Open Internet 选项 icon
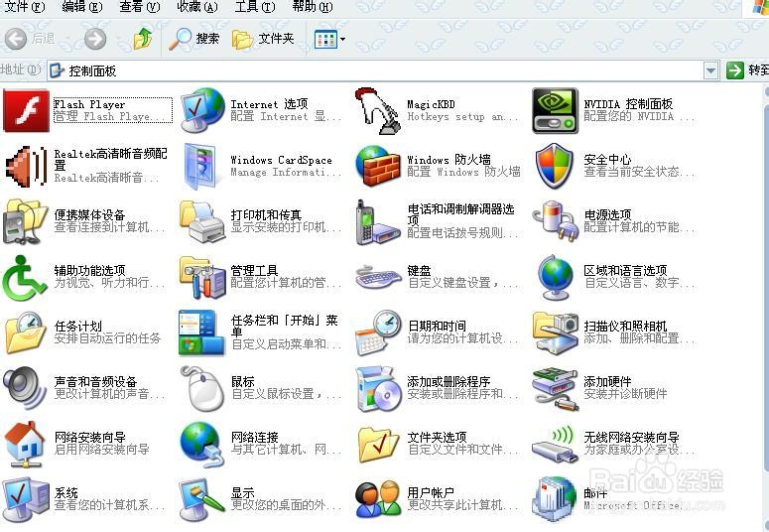Screen dimensions: 769x532 (x=202, y=110)
